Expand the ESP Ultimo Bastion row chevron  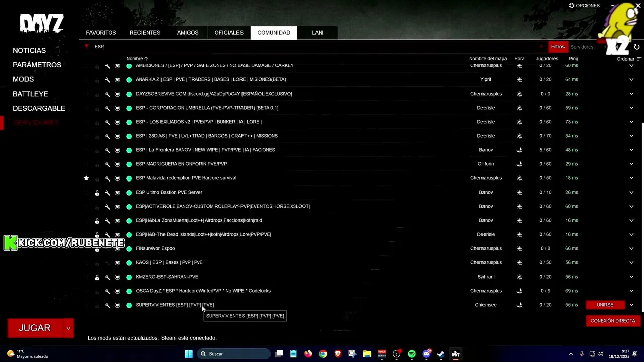point(631,192)
